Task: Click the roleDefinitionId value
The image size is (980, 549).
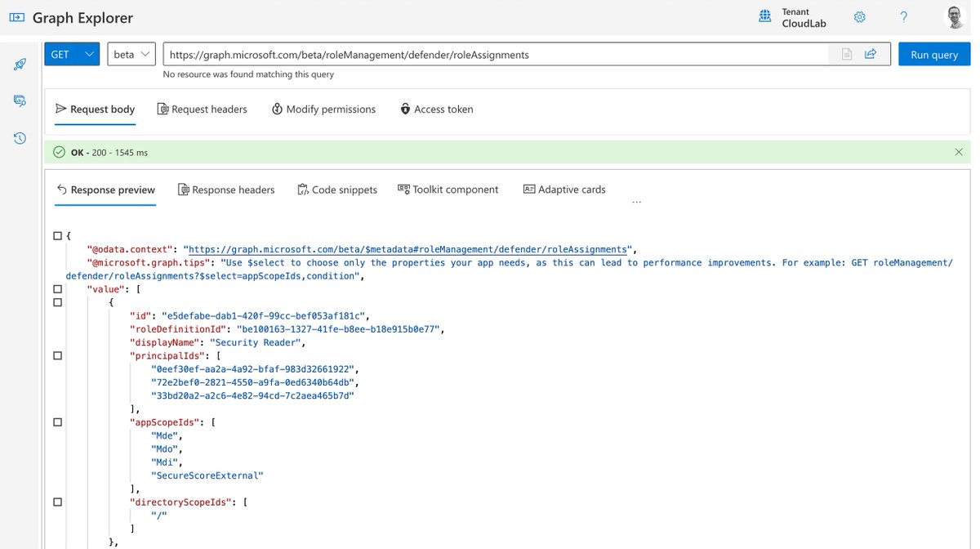Action: coord(338,329)
